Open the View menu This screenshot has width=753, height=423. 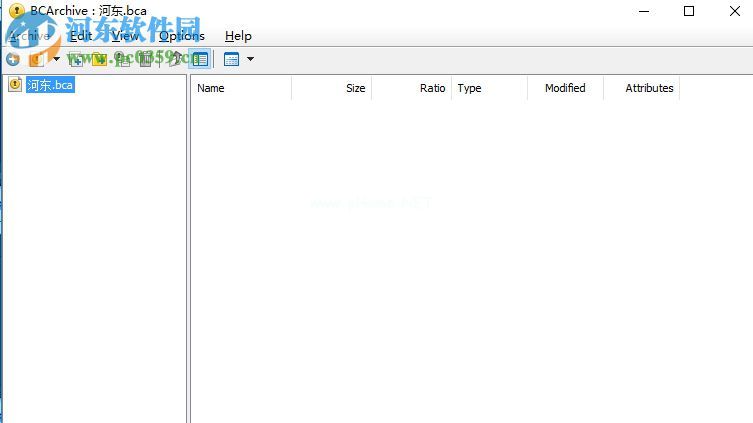125,36
